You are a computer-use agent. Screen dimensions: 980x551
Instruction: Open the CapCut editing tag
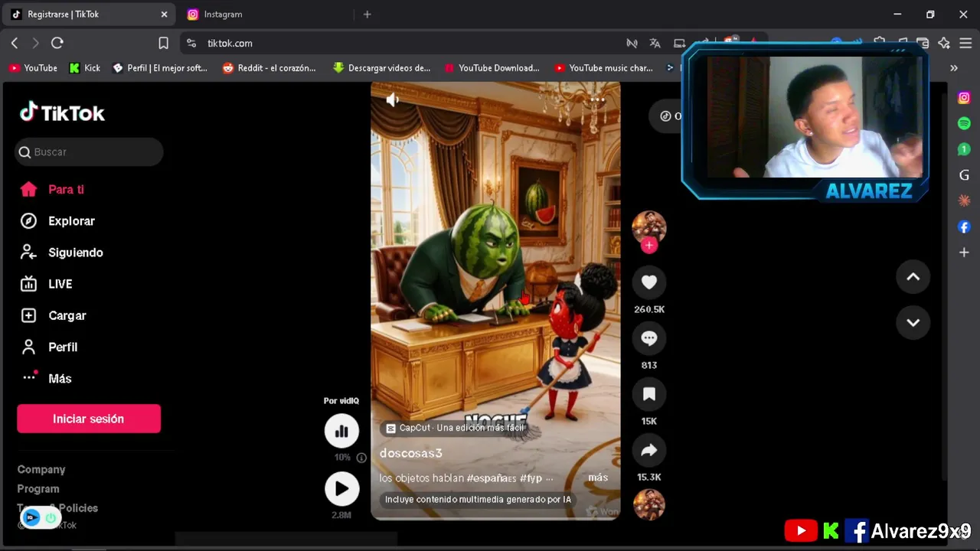click(455, 428)
